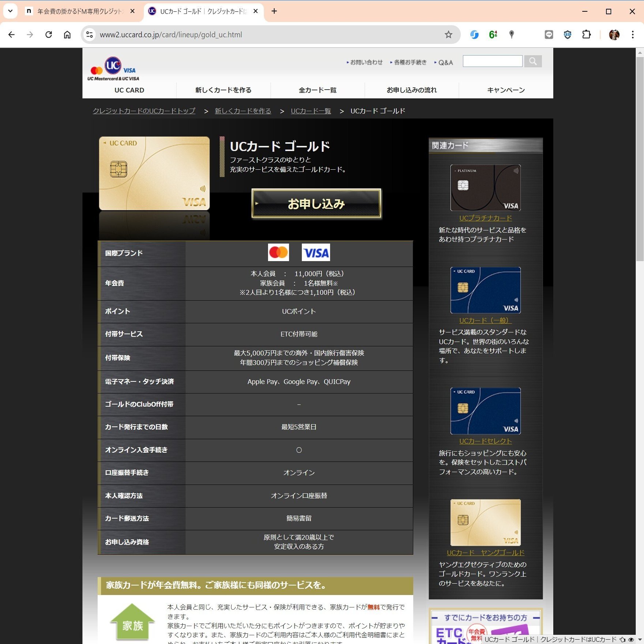
Task: Open the map pin extension icon
Action: (512, 35)
